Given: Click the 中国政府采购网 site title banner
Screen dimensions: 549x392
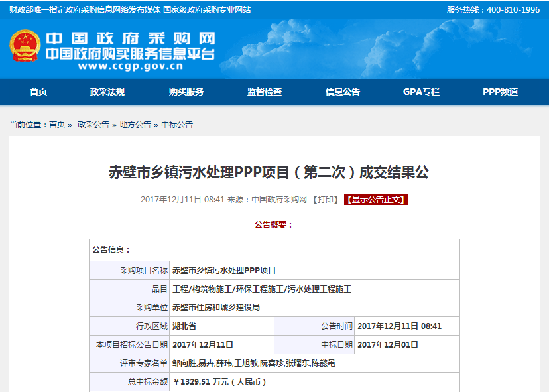Looking at the screenshot, I should tap(130, 38).
